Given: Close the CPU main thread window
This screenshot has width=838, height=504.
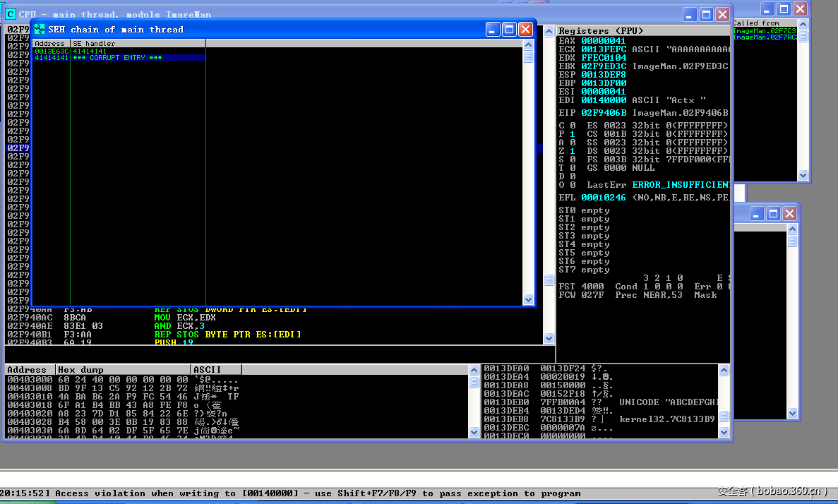Looking at the screenshot, I should click(x=722, y=14).
